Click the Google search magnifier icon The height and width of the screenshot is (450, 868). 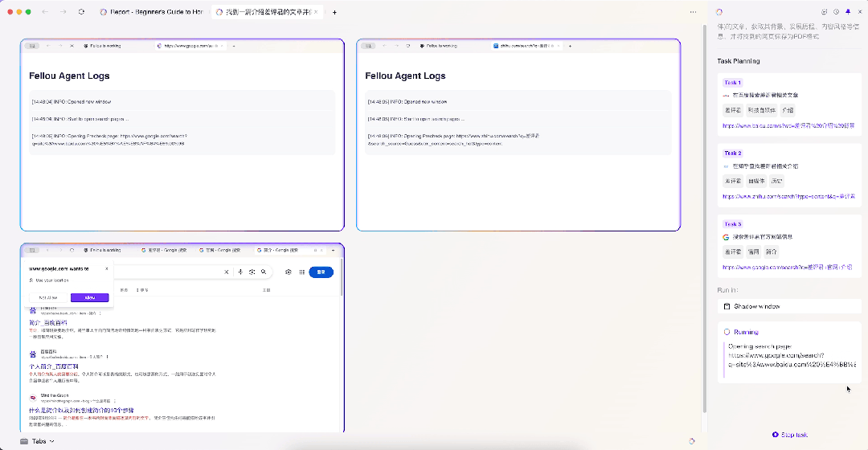[264, 272]
